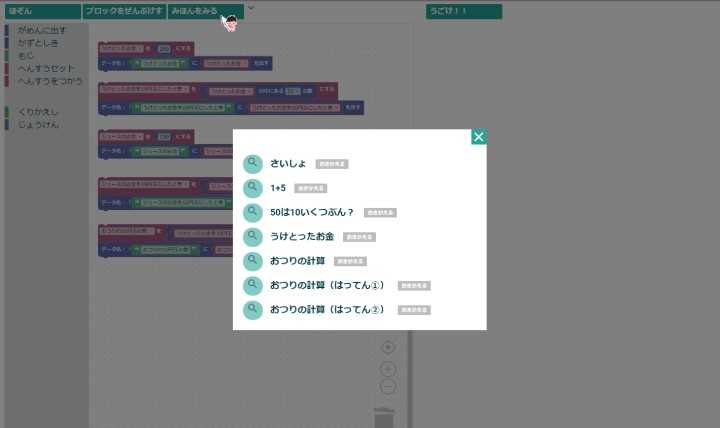The height and width of the screenshot is (428, 720).
Task: Close the sample list dialog
Action: (x=479, y=137)
